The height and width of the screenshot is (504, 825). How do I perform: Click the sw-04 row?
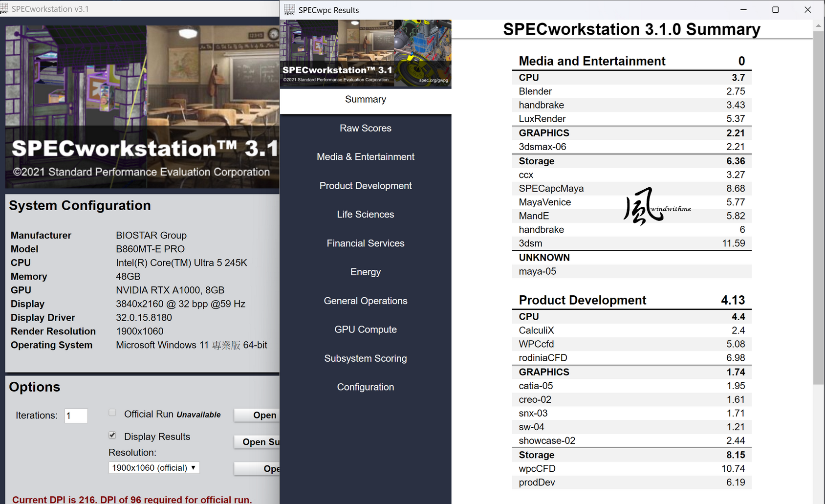[632, 427]
